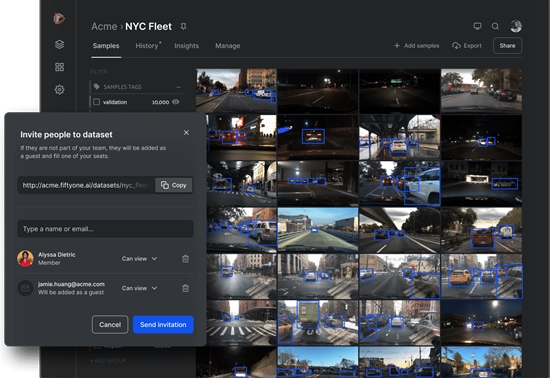Click Send invitation

click(x=163, y=324)
